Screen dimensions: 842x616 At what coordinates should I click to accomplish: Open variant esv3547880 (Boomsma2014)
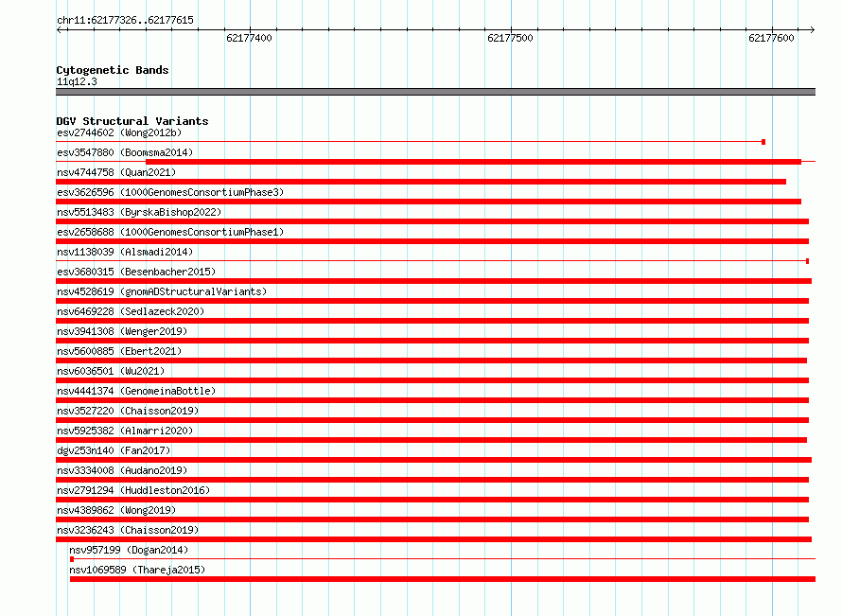(x=125, y=152)
